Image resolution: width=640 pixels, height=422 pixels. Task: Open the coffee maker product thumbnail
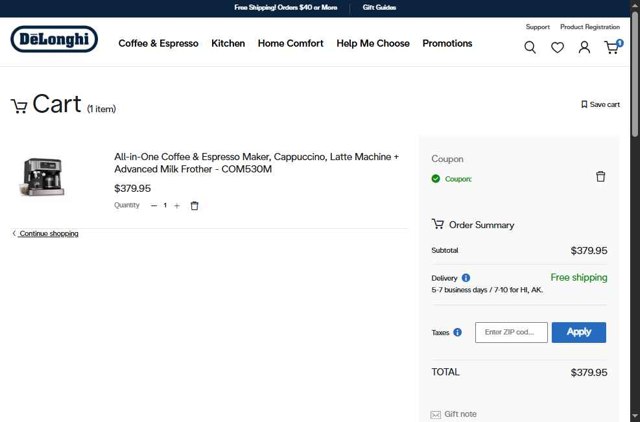click(42, 177)
